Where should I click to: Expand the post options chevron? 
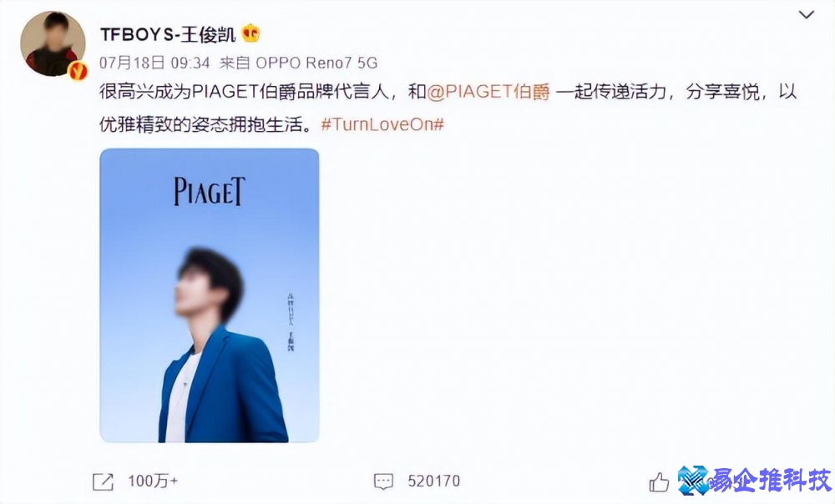[807, 15]
